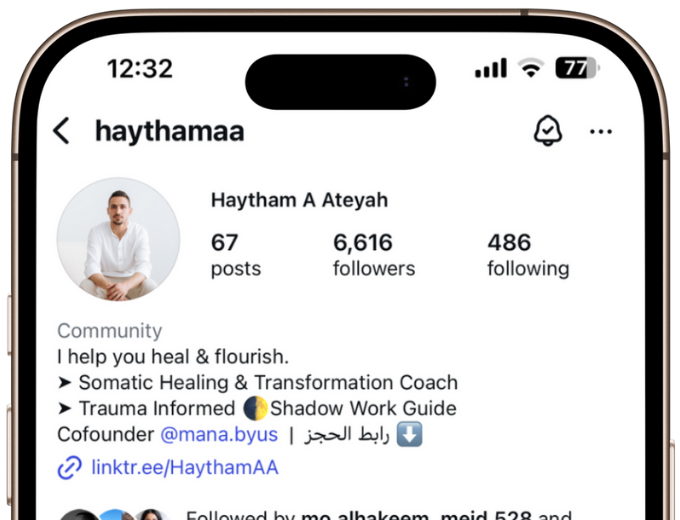
Task: Tap the chain link icon
Action: (x=69, y=468)
